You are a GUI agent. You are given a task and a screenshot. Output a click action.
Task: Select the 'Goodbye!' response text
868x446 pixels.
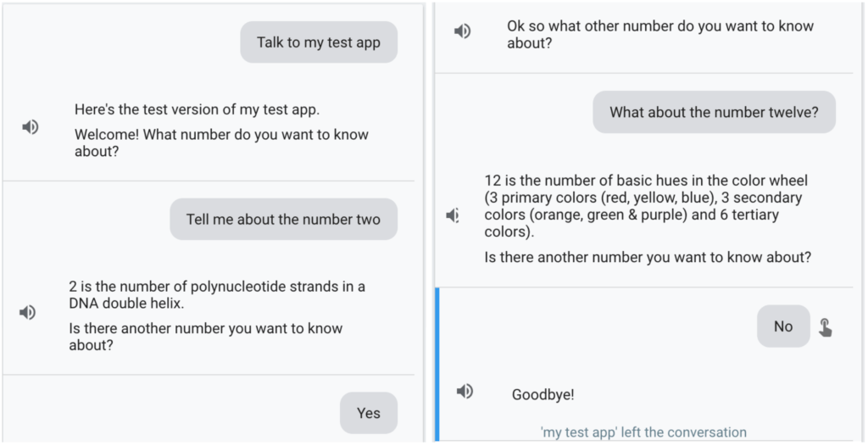pyautogui.click(x=542, y=394)
